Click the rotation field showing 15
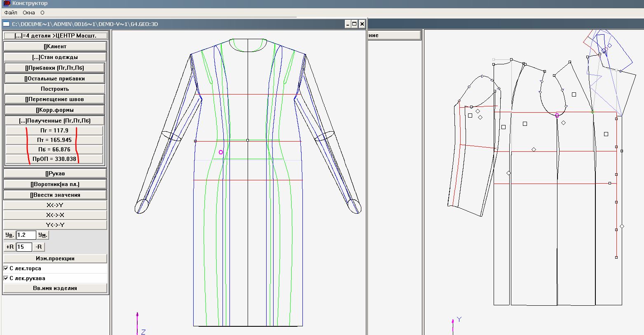This screenshot has height=335, width=644. coord(24,247)
